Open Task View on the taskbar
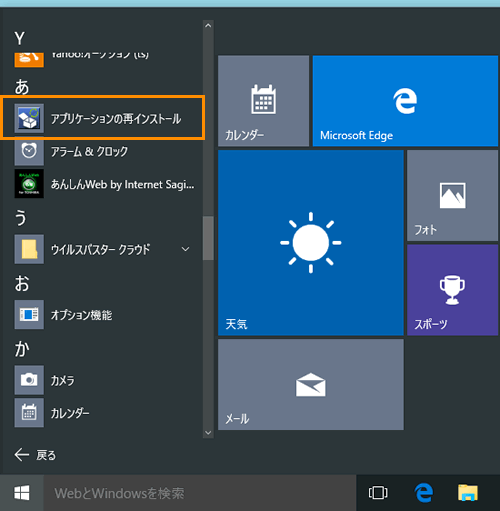Screen dimensions: 500x511 [x=378, y=493]
